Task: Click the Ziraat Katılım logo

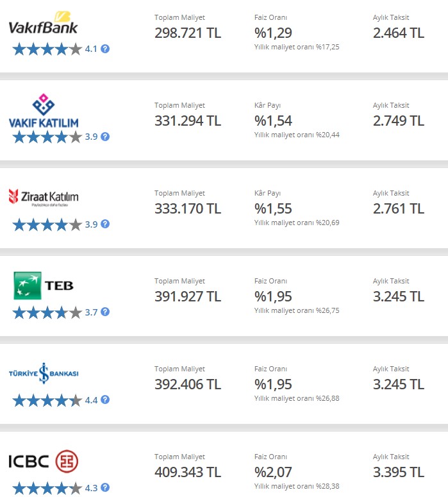Action: 44,198
